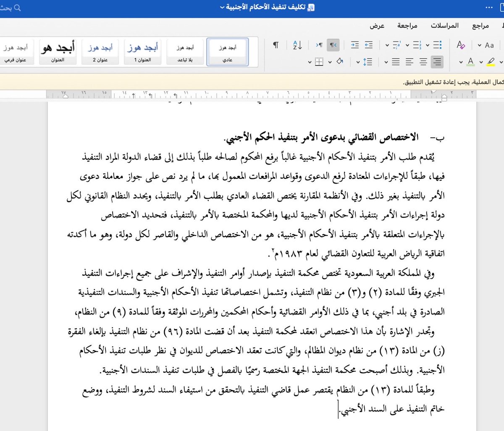This screenshot has height=431, width=504.
Task: Set left-to-right text direction
Action: tap(319, 45)
